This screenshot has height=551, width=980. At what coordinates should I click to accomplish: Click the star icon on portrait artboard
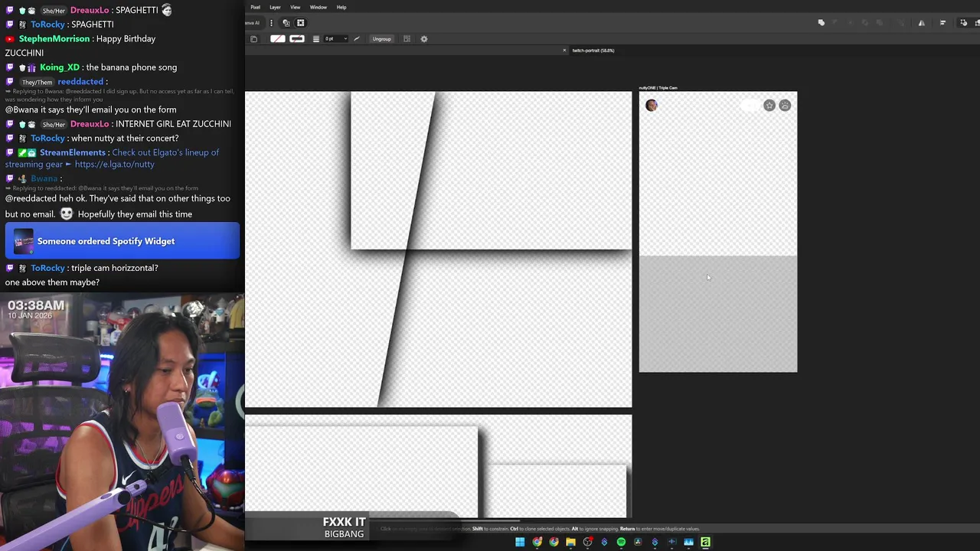click(769, 106)
